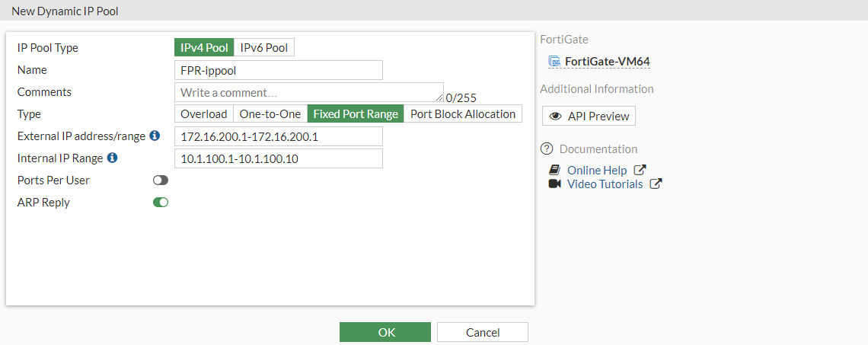Click the info icon beside Internal IP Range
868x345 pixels.
click(112, 158)
